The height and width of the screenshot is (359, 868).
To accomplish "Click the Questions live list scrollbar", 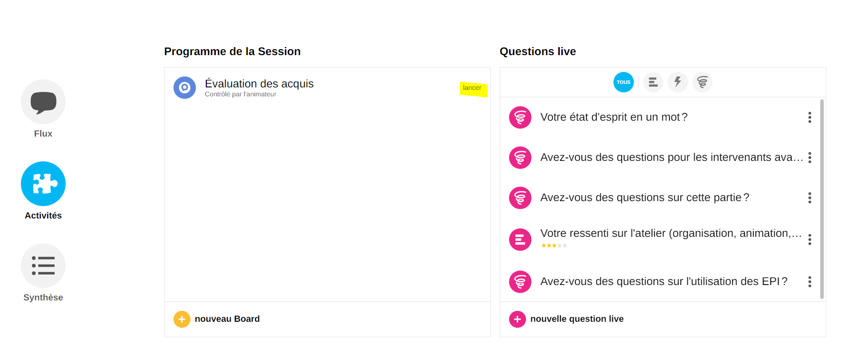I will (x=822, y=199).
